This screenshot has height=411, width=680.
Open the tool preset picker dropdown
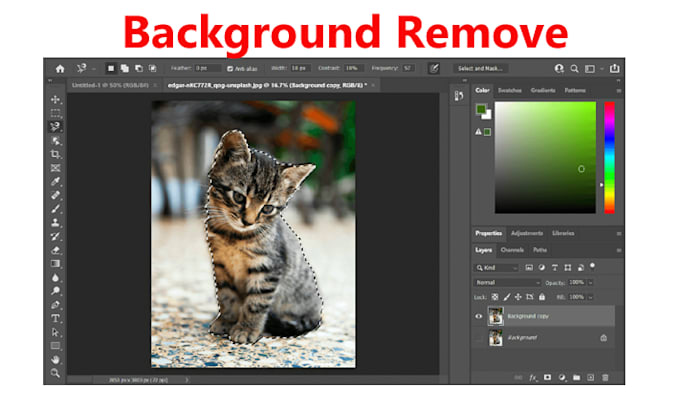pos(94,68)
